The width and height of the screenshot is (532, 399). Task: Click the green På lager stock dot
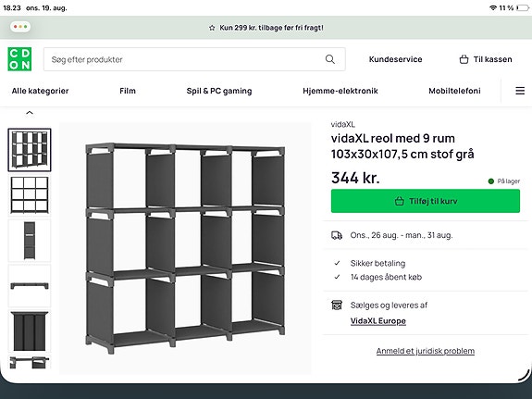point(490,181)
